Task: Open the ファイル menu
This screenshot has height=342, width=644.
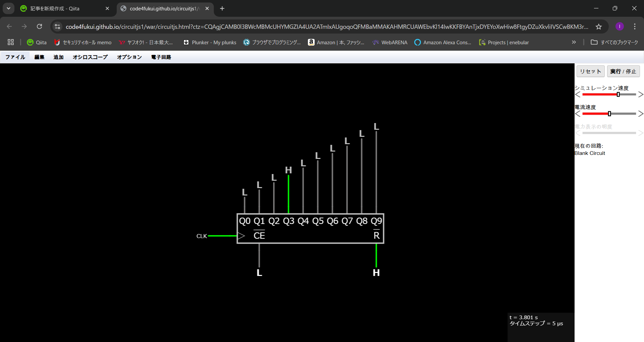Action: coord(15,57)
